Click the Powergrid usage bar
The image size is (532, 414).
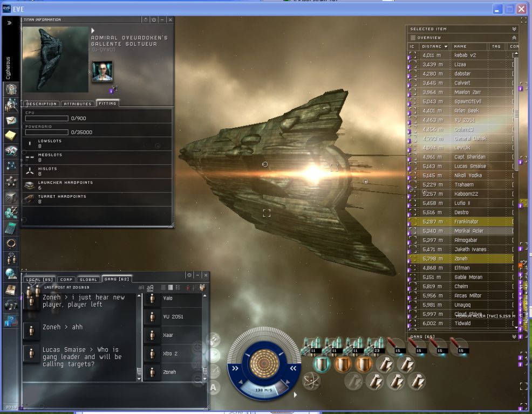coord(47,132)
